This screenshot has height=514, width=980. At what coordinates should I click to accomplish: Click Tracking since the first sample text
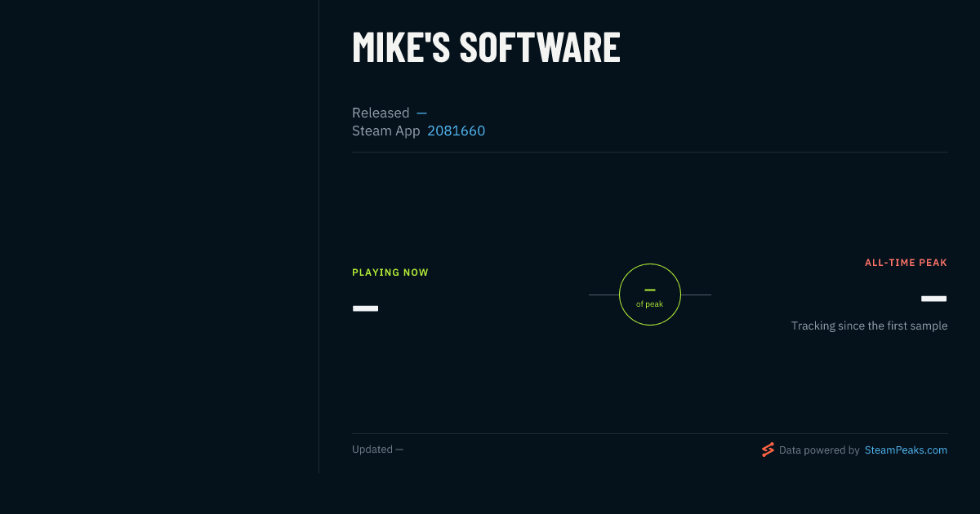pyautogui.click(x=869, y=326)
